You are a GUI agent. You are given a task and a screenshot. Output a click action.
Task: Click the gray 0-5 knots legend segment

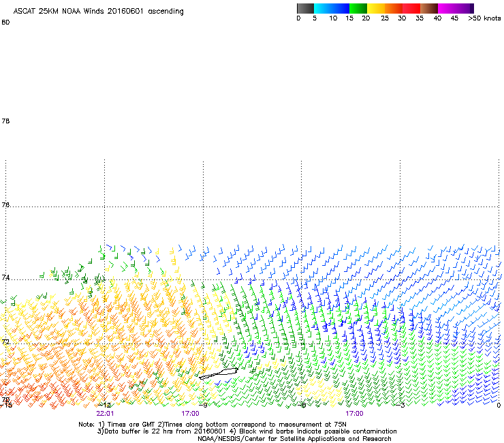pyautogui.click(x=305, y=8)
